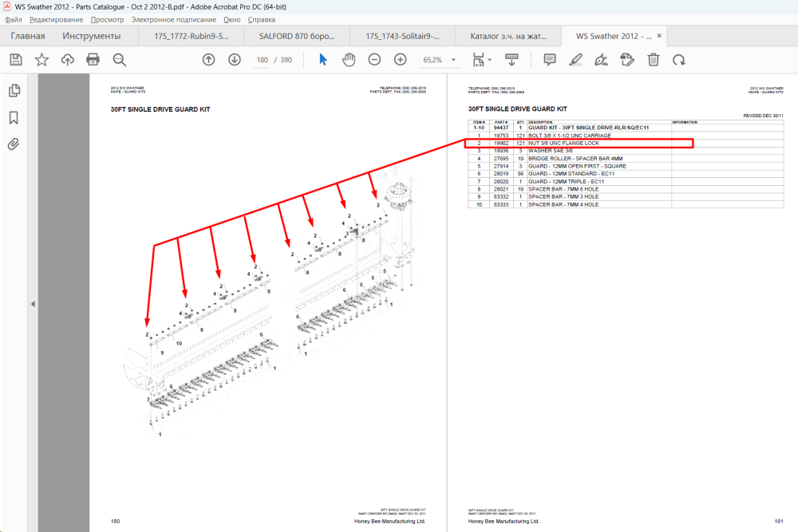Upload the file to cloud storage
Viewport: 798px width, 532px height.
pyautogui.click(x=68, y=60)
